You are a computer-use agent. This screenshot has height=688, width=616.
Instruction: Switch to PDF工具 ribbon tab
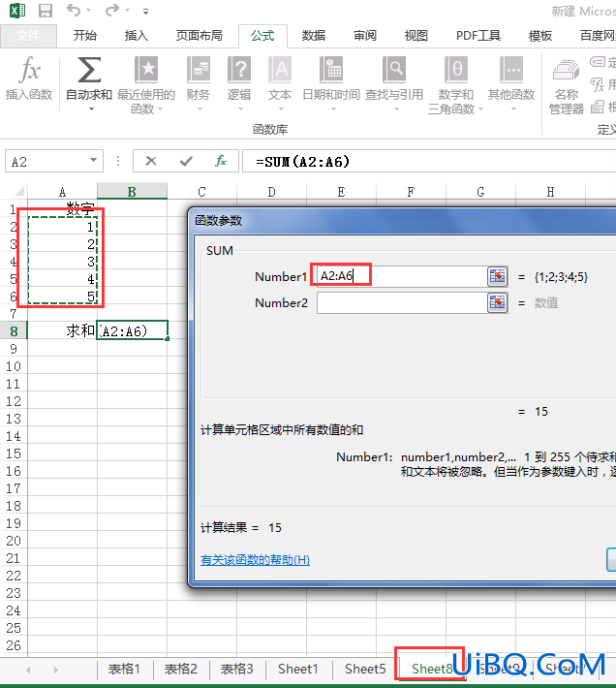coord(477,36)
